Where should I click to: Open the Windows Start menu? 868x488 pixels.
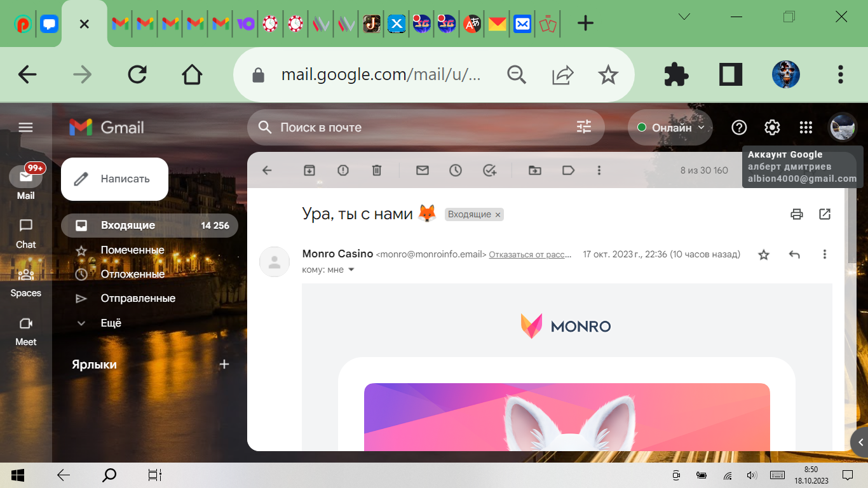pyautogui.click(x=17, y=475)
